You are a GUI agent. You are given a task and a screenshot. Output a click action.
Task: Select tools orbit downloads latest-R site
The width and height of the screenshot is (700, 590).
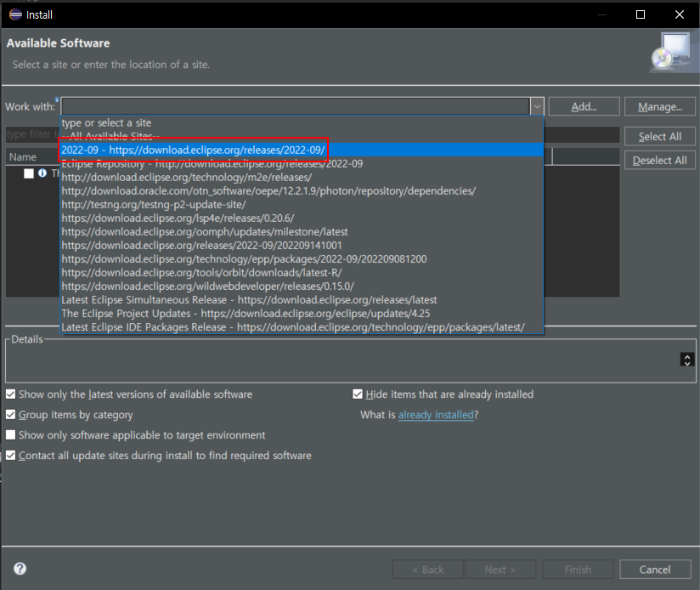pyautogui.click(x=302, y=272)
